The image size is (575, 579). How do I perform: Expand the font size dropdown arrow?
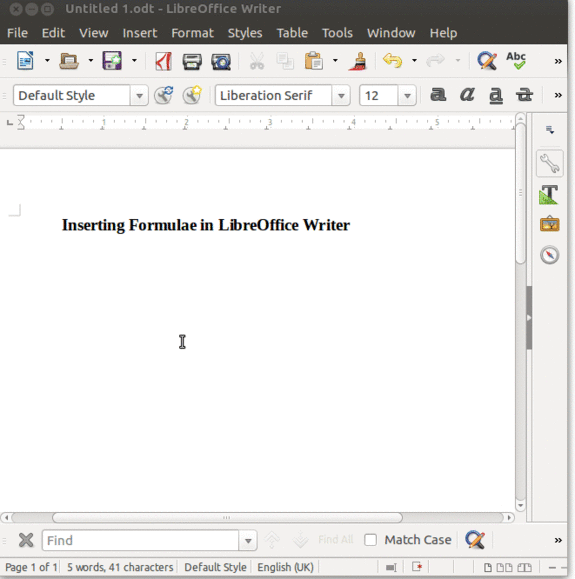(x=407, y=96)
